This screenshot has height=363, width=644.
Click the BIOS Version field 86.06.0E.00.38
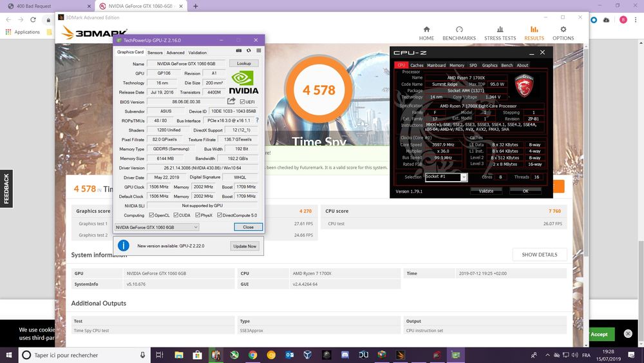(187, 101)
